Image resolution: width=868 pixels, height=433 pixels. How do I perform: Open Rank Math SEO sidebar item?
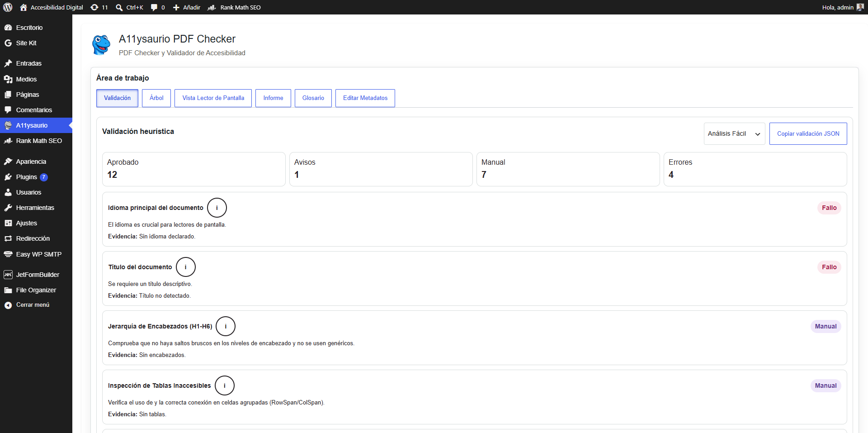[x=36, y=141]
